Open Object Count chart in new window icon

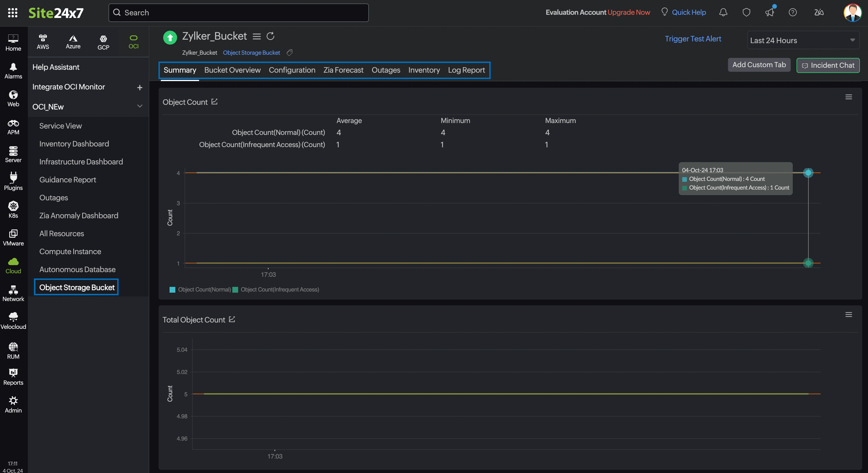click(x=215, y=102)
